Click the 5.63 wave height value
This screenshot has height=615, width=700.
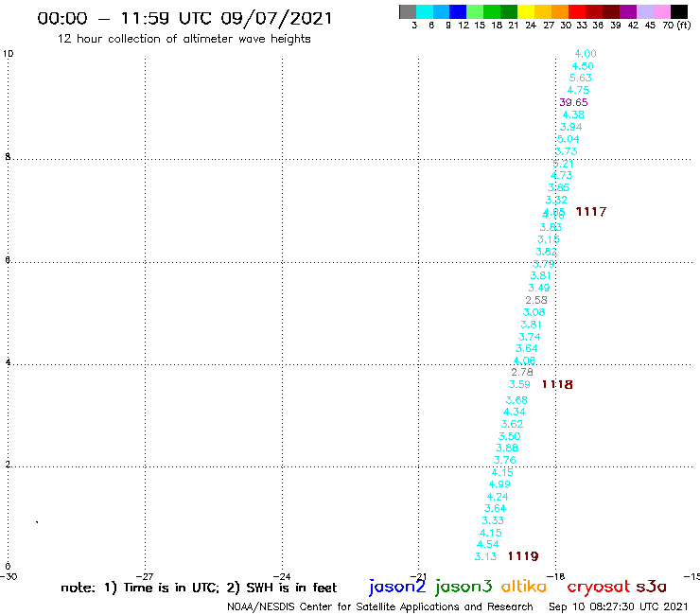pos(581,78)
